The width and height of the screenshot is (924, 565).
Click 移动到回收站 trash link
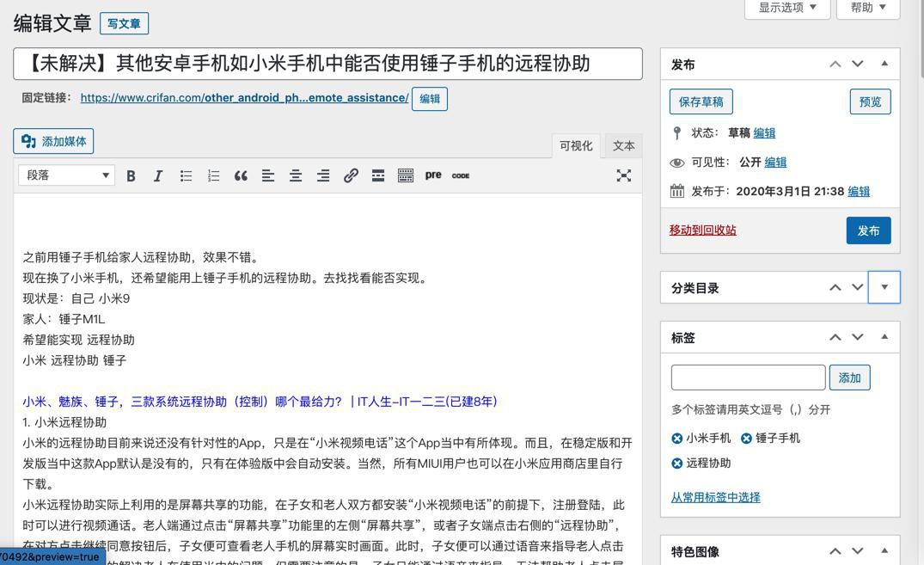pos(702,230)
